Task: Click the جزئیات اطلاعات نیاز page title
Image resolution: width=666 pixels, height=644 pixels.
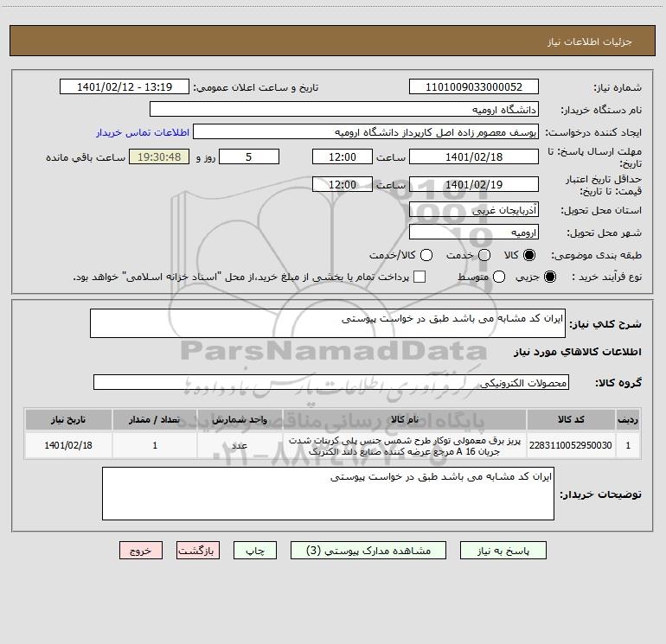Action: point(590,41)
